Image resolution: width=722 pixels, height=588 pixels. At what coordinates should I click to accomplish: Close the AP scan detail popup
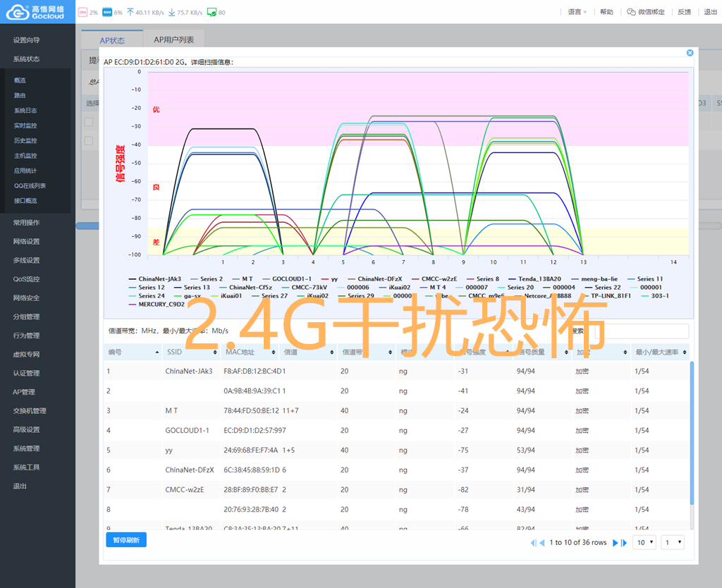coord(690,53)
